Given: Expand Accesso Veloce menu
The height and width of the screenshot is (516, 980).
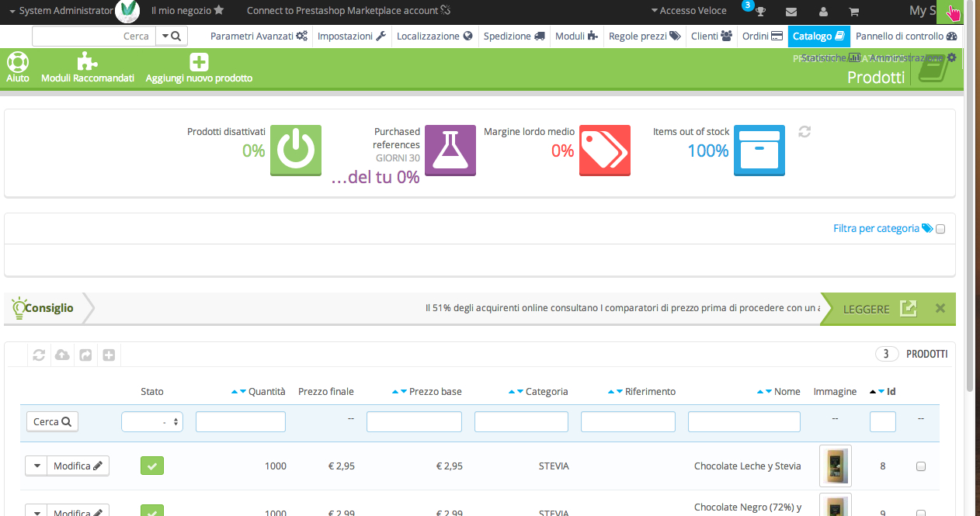Looking at the screenshot, I should 689,11.
